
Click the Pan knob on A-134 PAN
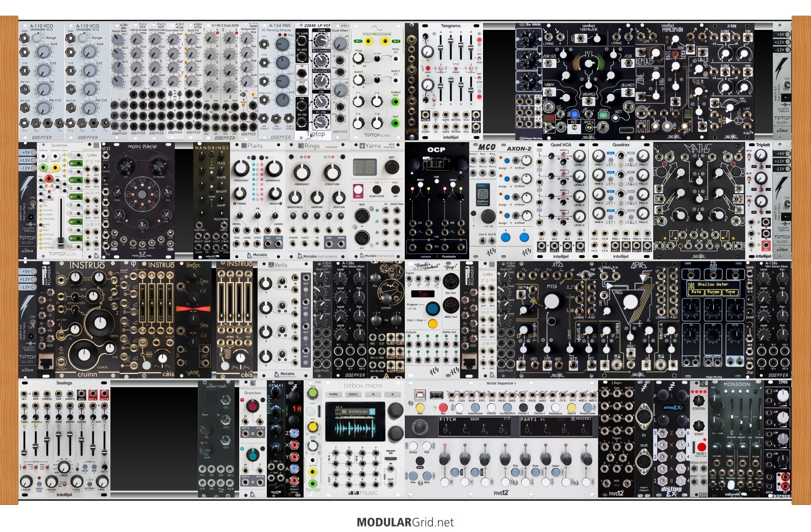click(282, 44)
